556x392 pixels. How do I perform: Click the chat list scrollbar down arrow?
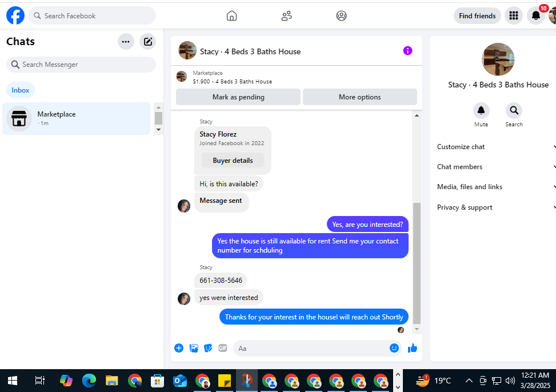click(x=158, y=130)
